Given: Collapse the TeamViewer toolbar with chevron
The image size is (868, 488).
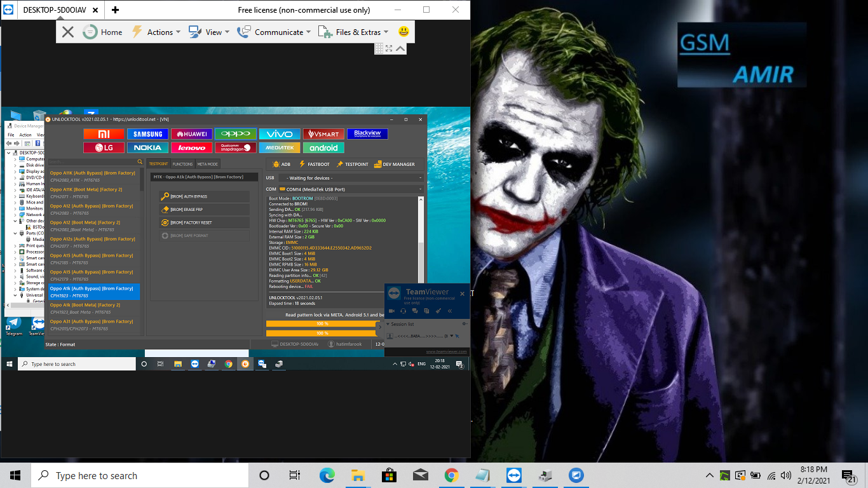Looking at the screenshot, I should click(x=400, y=48).
